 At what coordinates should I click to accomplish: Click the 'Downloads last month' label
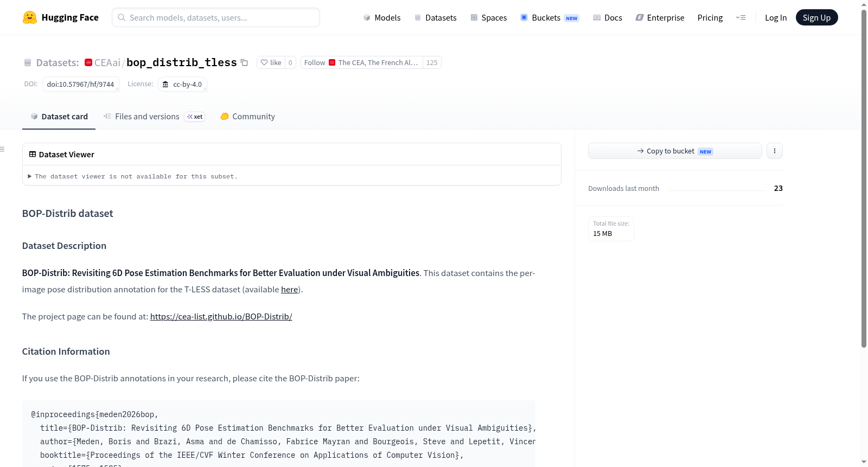pos(624,188)
